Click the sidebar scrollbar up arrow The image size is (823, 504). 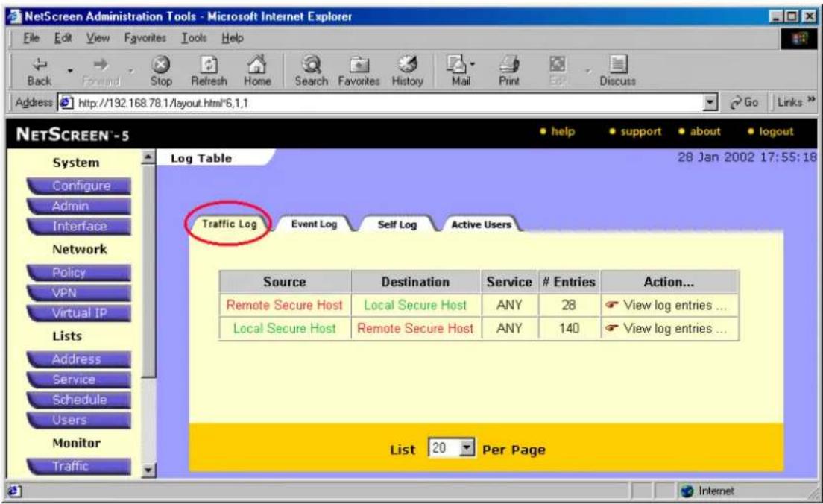click(x=148, y=157)
